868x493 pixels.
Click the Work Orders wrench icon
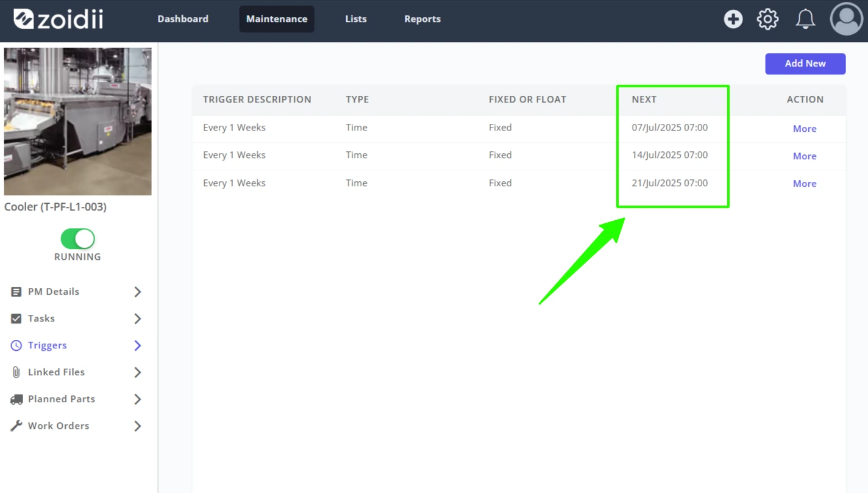click(16, 426)
